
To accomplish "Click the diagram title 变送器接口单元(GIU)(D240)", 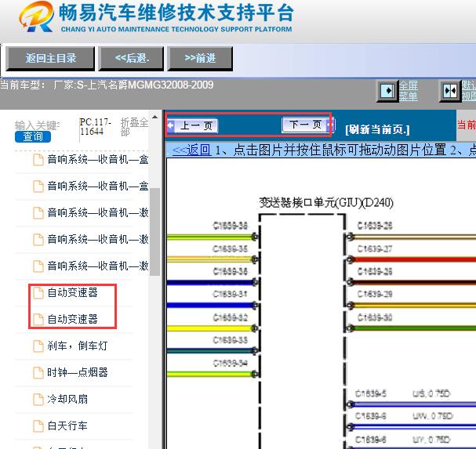I will (x=326, y=203).
